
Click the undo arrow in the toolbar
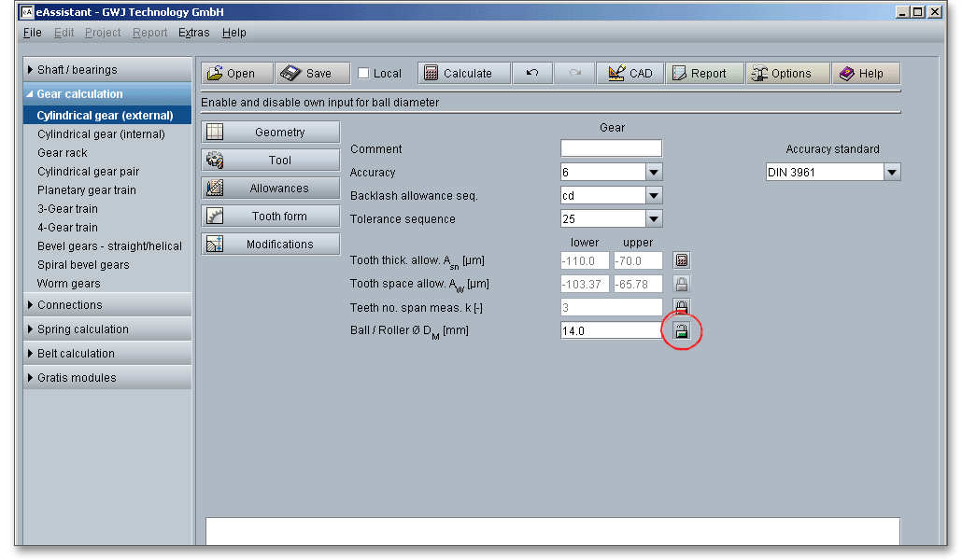click(532, 74)
